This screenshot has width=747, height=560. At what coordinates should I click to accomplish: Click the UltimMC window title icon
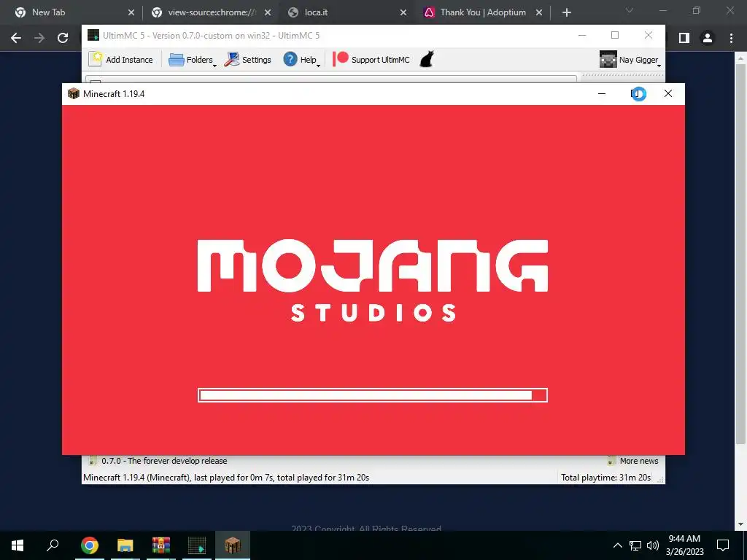pyautogui.click(x=93, y=35)
